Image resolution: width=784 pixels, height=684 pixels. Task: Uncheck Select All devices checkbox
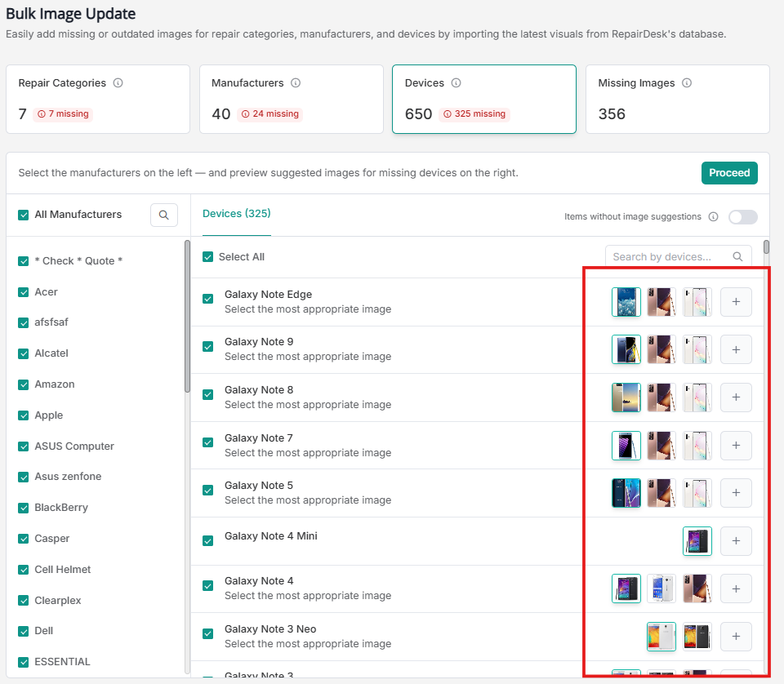[x=208, y=257]
